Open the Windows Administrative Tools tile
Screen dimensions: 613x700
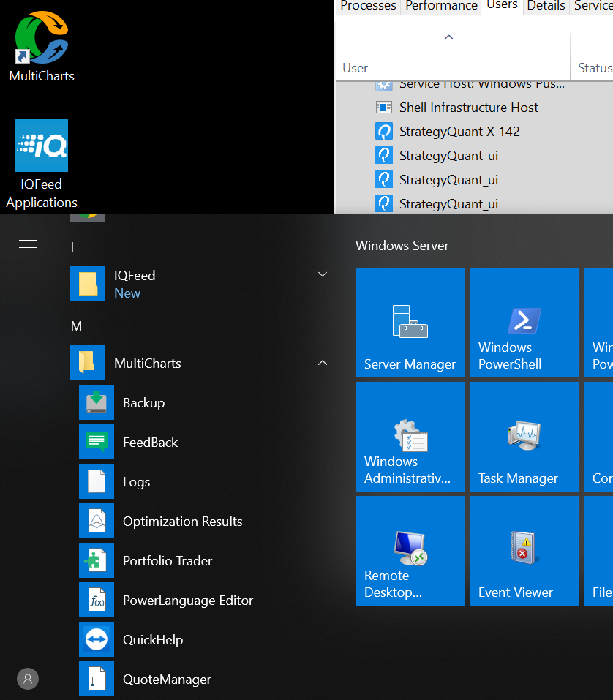coord(410,437)
